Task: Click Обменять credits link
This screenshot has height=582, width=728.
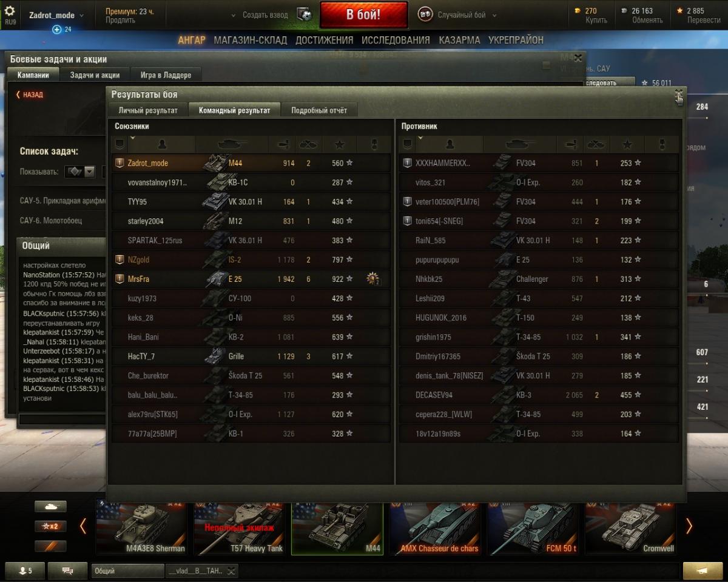Action: tap(647, 20)
